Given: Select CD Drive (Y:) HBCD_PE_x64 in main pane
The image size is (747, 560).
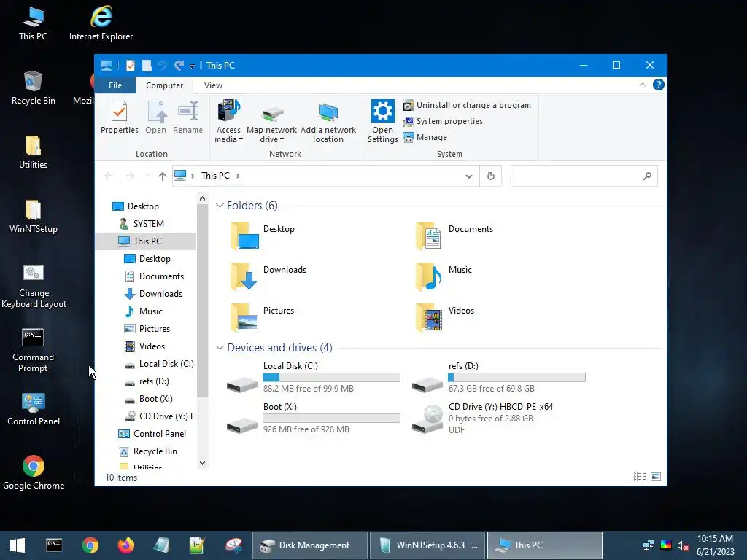Looking at the screenshot, I should click(x=483, y=418).
